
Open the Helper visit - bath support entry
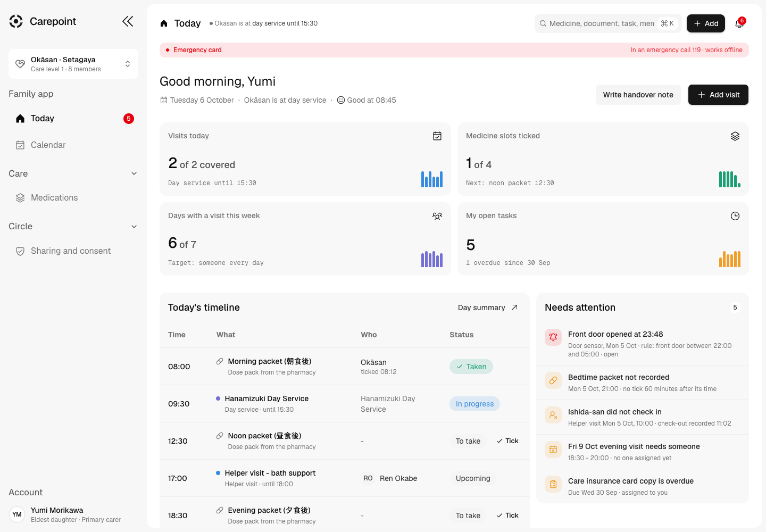click(x=270, y=473)
